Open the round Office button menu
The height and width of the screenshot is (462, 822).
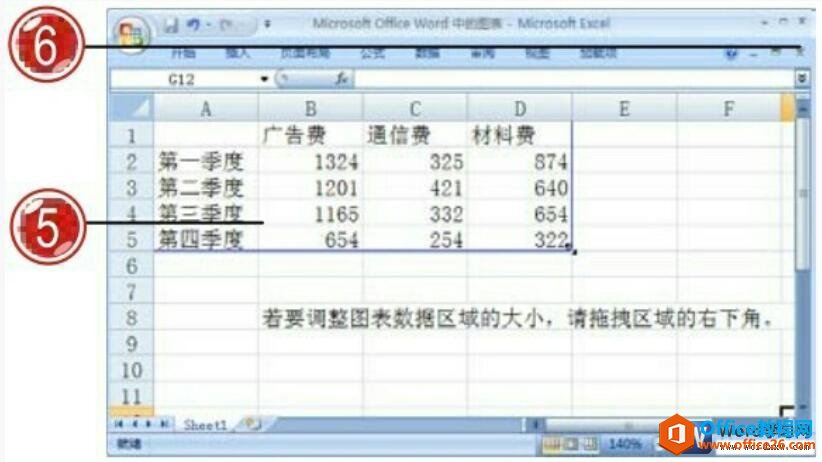(x=132, y=35)
